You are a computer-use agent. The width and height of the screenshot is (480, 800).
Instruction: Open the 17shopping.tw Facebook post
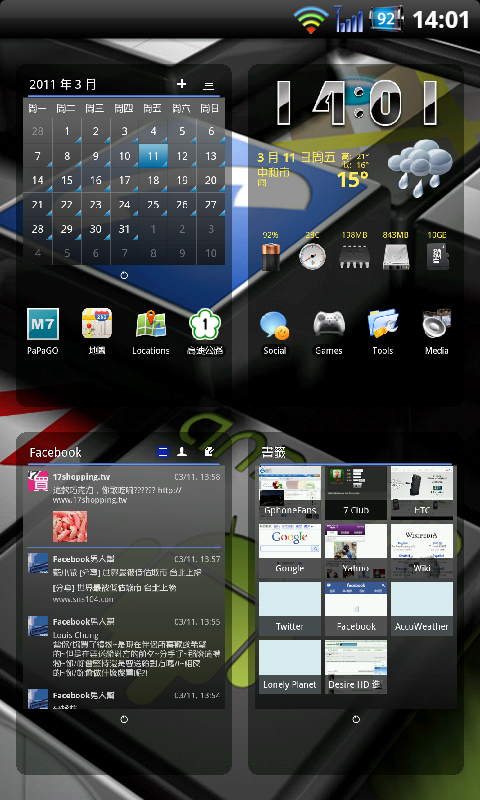[x=125, y=507]
